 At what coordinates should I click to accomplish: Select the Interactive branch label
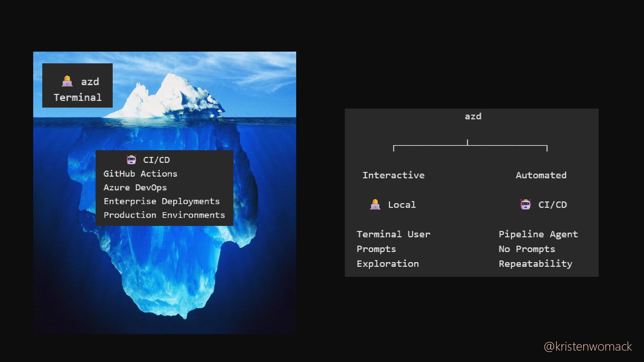point(393,175)
